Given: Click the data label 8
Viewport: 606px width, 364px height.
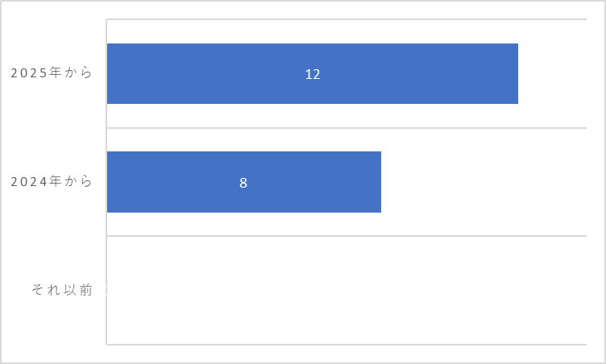Looking at the screenshot, I should (243, 183).
